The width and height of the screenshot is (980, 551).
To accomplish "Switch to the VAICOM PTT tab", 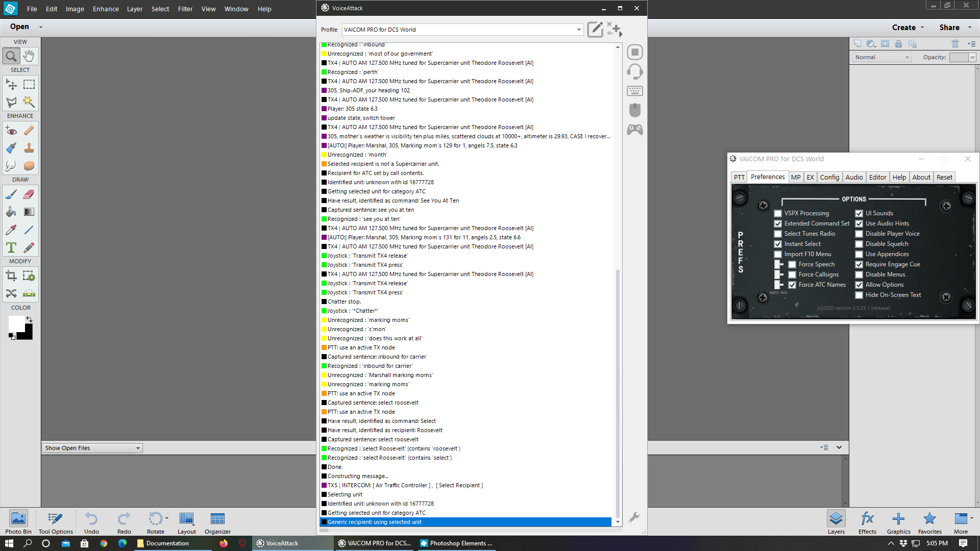I will (x=739, y=177).
